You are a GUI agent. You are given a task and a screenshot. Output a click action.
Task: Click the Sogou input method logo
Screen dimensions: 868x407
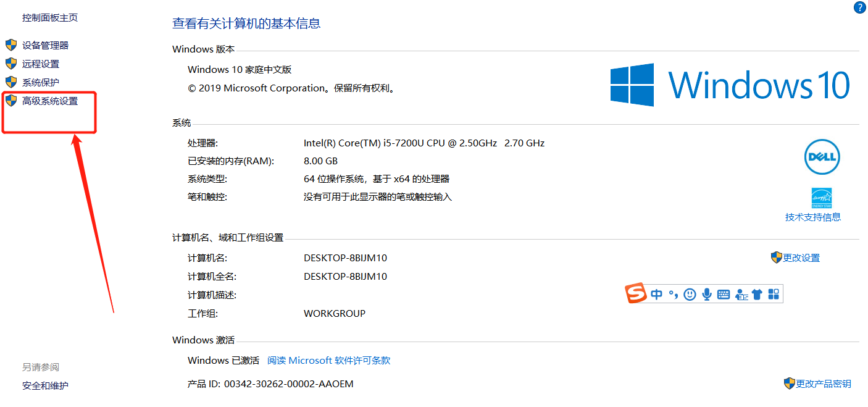click(636, 294)
